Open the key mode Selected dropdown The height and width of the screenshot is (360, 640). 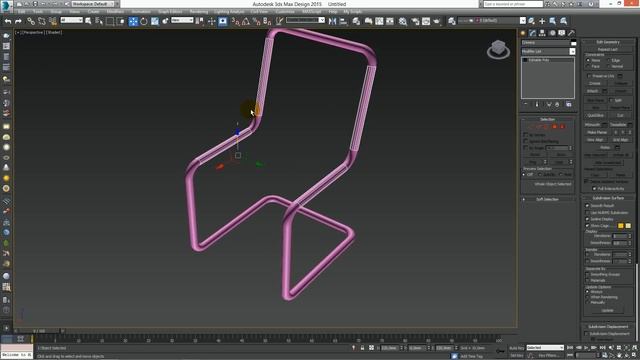[544, 348]
